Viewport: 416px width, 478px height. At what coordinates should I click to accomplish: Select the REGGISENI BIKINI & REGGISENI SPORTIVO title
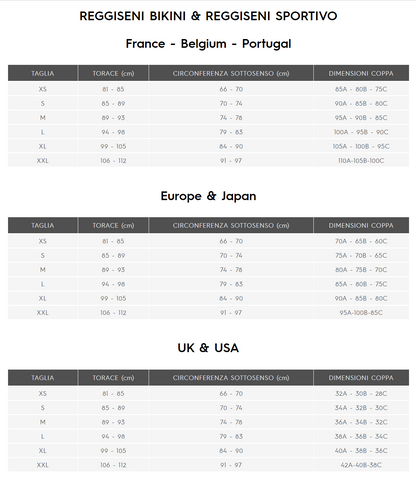[208, 16]
